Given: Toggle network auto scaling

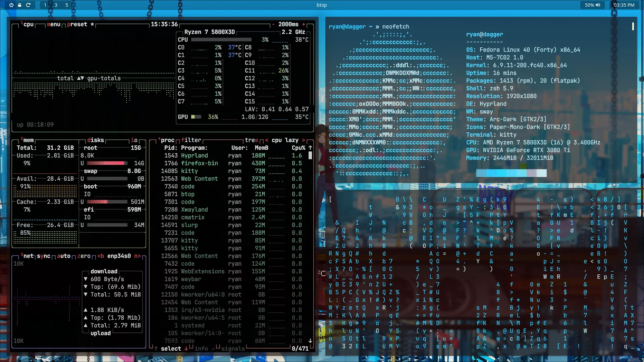Looking at the screenshot, I should (x=64, y=256).
